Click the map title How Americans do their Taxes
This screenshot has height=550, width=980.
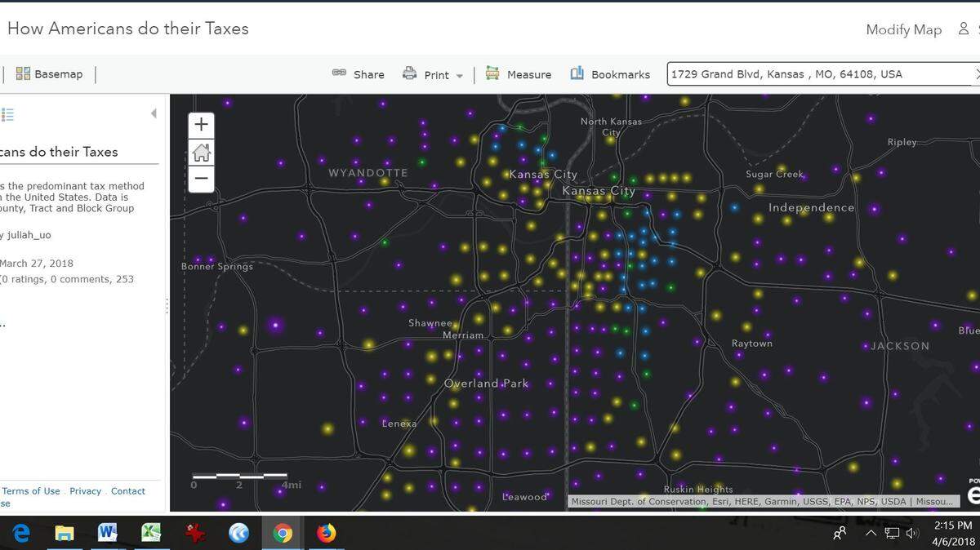pos(127,29)
